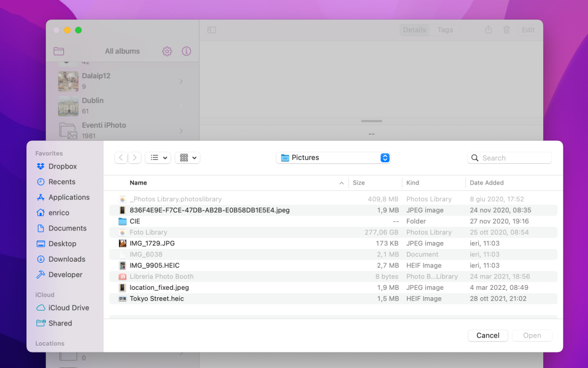Viewport: 588px width, 368px height.
Task: Switch to the Details tab
Action: point(414,30)
